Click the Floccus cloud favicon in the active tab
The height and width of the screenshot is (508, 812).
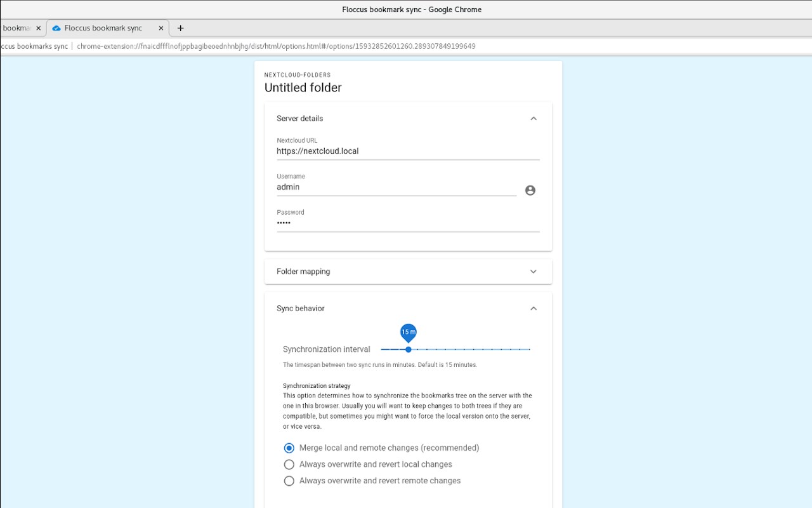56,28
